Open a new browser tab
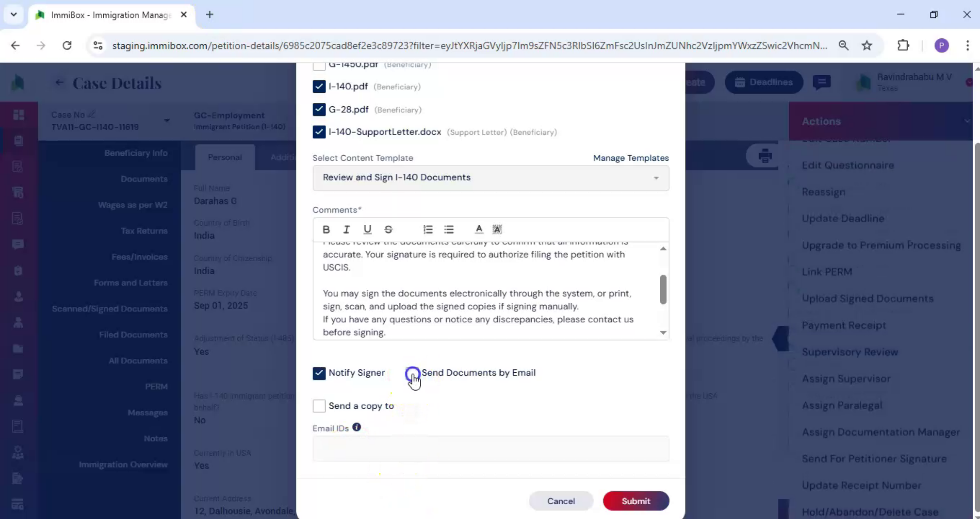This screenshot has height=519, width=980. pos(209,15)
